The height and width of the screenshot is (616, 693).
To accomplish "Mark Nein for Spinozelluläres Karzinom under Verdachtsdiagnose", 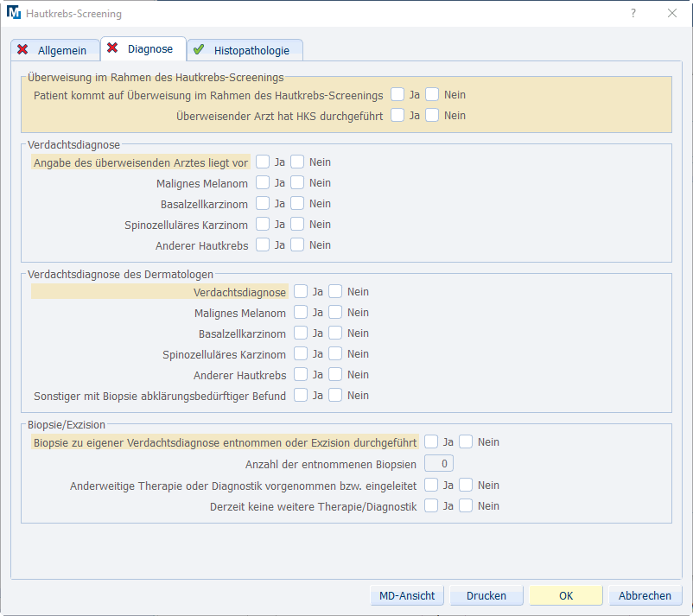I will 297,225.
